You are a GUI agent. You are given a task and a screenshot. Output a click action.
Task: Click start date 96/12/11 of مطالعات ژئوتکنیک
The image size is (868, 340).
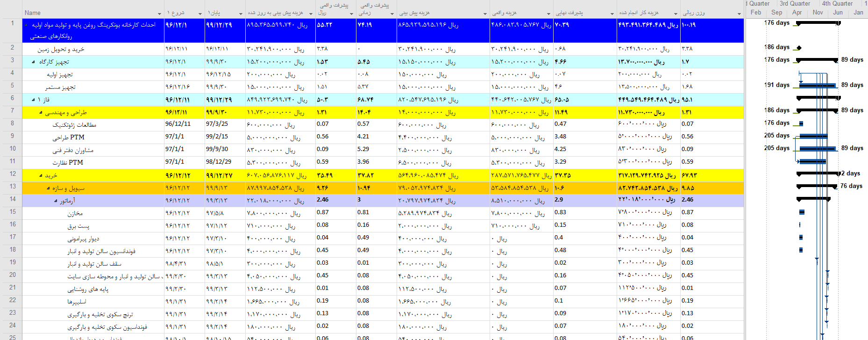click(x=178, y=124)
